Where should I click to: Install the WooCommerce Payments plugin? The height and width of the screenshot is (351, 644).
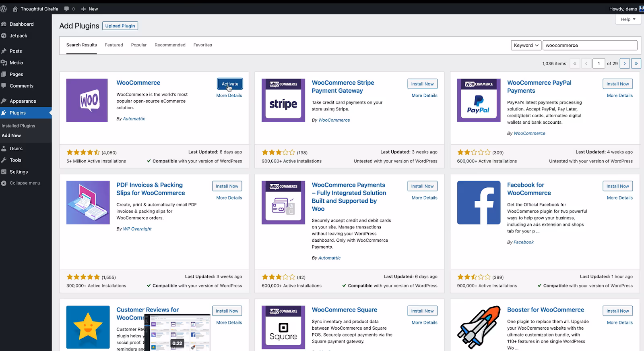point(422,186)
